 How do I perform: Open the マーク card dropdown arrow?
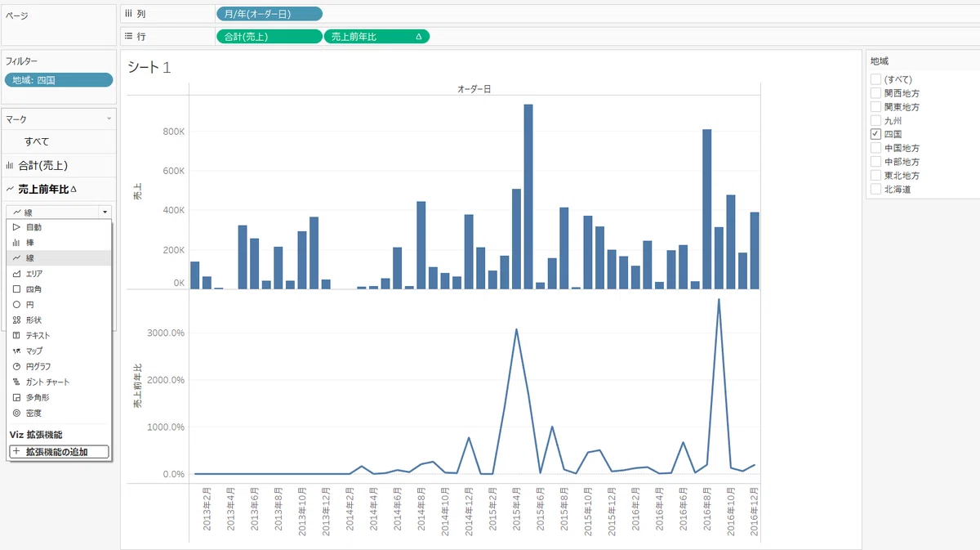pyautogui.click(x=109, y=119)
